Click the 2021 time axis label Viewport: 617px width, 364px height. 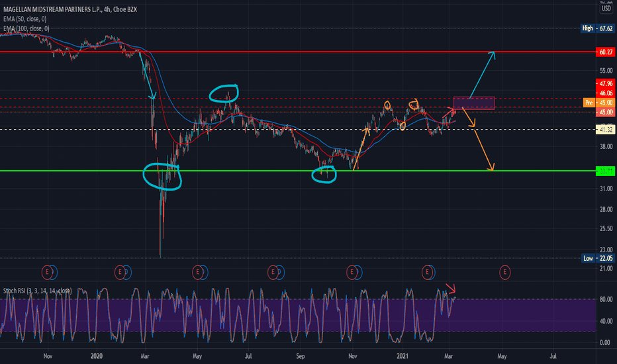[x=403, y=356]
